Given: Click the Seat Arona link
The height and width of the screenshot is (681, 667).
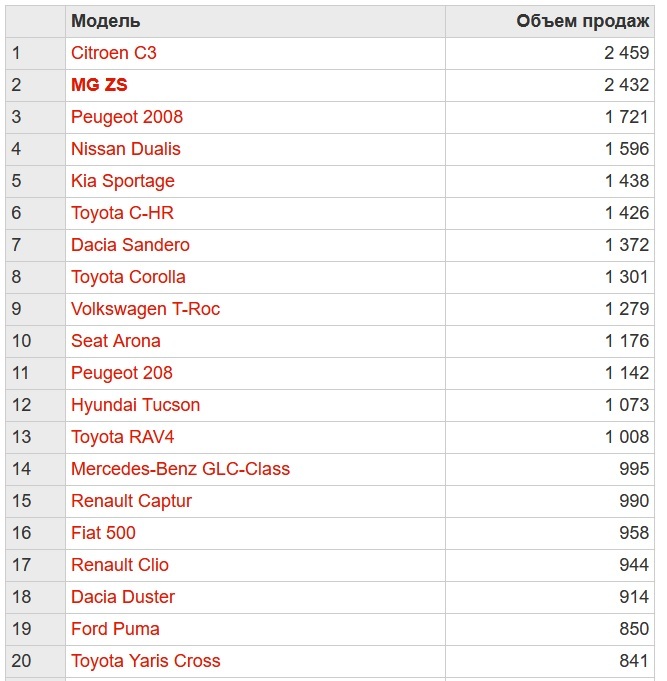Looking at the screenshot, I should 115,341.
